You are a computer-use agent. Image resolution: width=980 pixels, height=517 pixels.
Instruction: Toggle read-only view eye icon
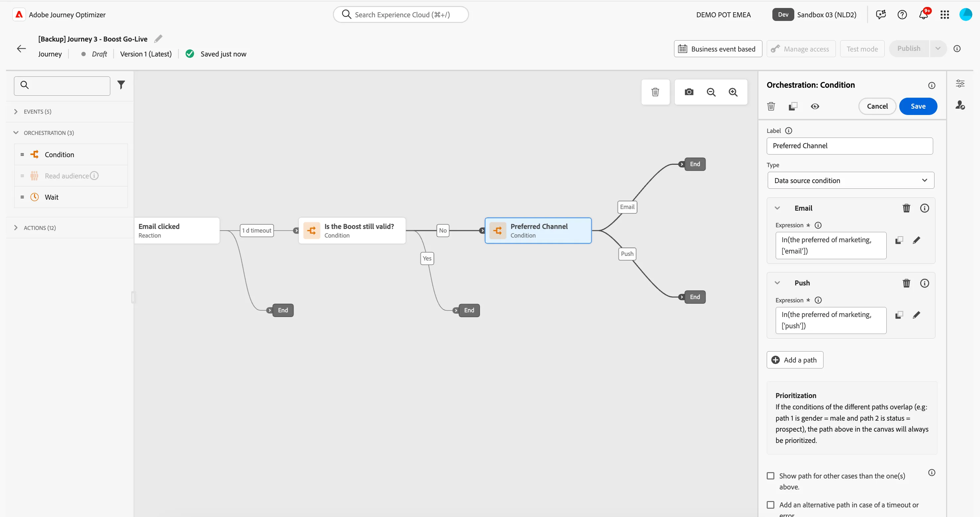(815, 106)
